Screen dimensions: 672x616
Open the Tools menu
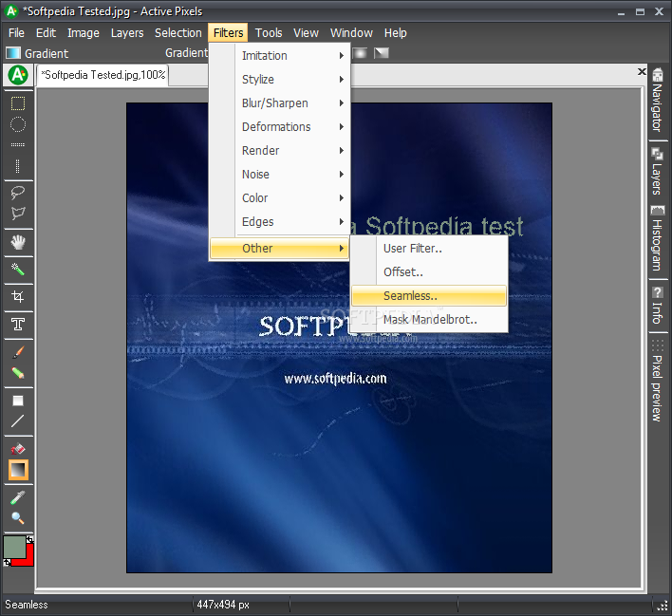(269, 33)
